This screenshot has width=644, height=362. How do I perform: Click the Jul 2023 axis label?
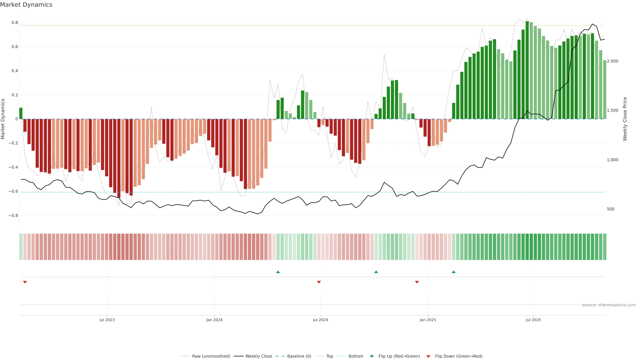pyautogui.click(x=107, y=320)
